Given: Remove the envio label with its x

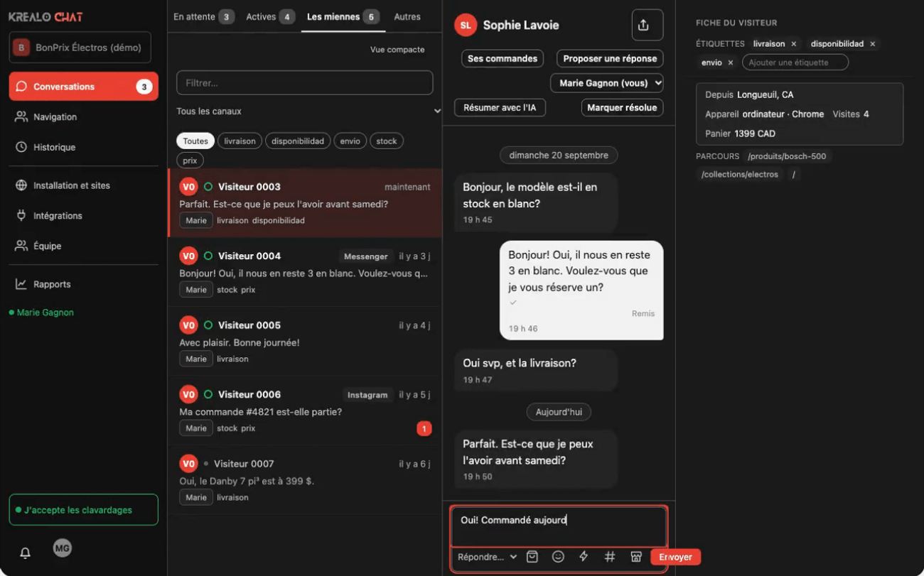Looking at the screenshot, I should [730, 63].
